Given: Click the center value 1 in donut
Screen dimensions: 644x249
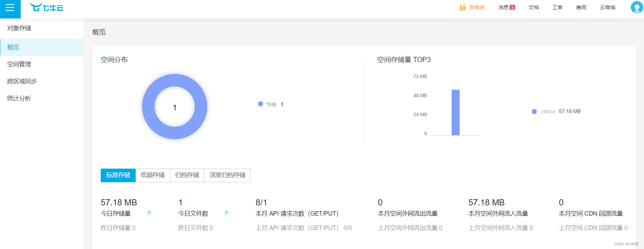Looking at the screenshot, I should click(175, 108).
